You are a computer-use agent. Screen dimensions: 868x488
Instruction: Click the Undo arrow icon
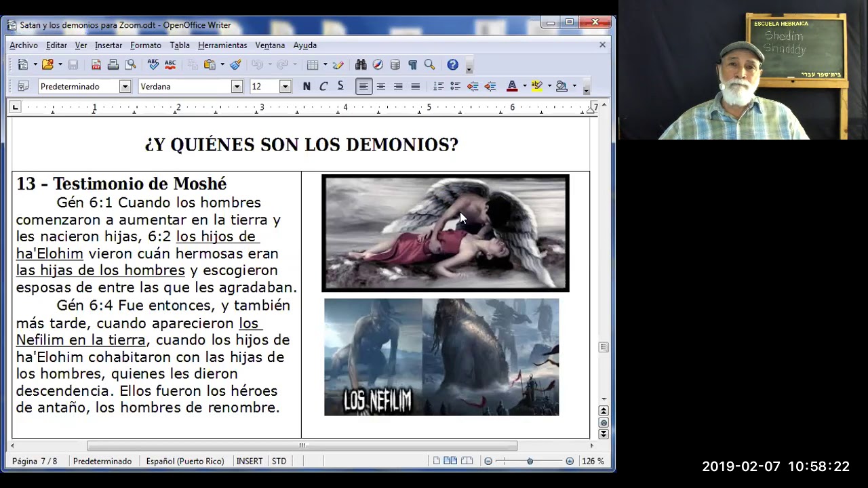pyautogui.click(x=257, y=64)
